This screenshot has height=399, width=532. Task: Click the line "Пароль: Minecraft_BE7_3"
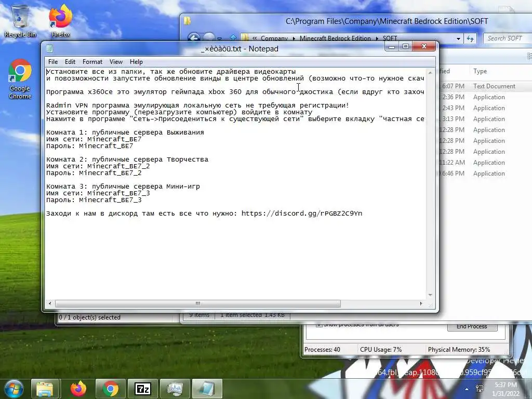94,200
